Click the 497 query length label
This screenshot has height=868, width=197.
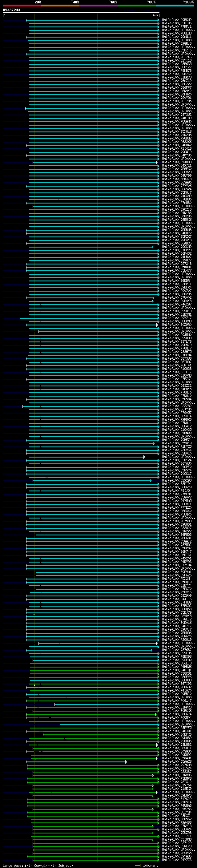(x=155, y=15)
